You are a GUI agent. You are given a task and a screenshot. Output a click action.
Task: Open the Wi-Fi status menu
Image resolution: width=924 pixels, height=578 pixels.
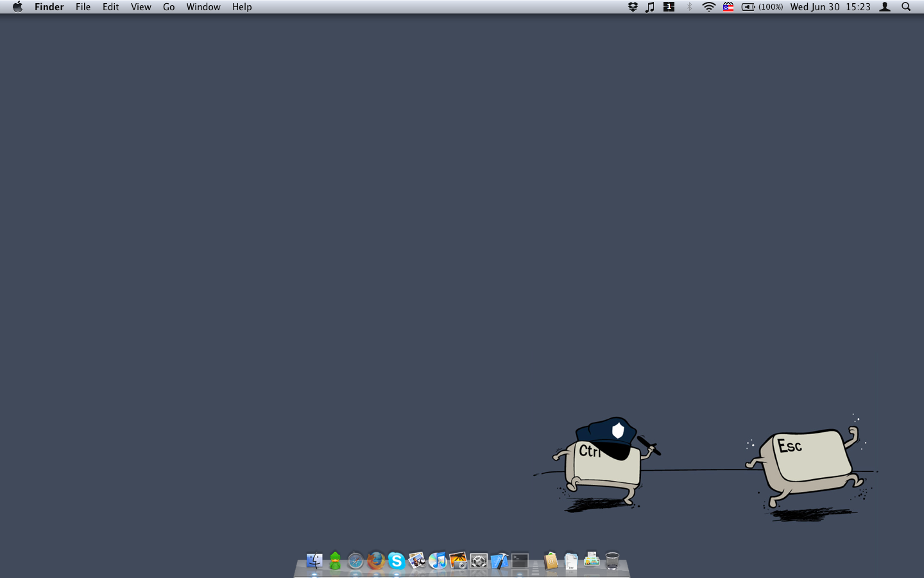tap(708, 7)
